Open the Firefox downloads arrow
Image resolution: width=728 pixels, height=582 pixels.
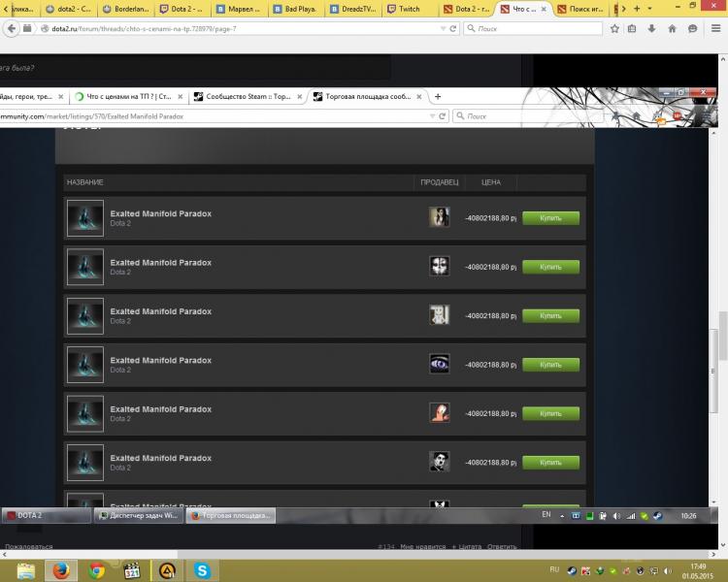pos(652,28)
